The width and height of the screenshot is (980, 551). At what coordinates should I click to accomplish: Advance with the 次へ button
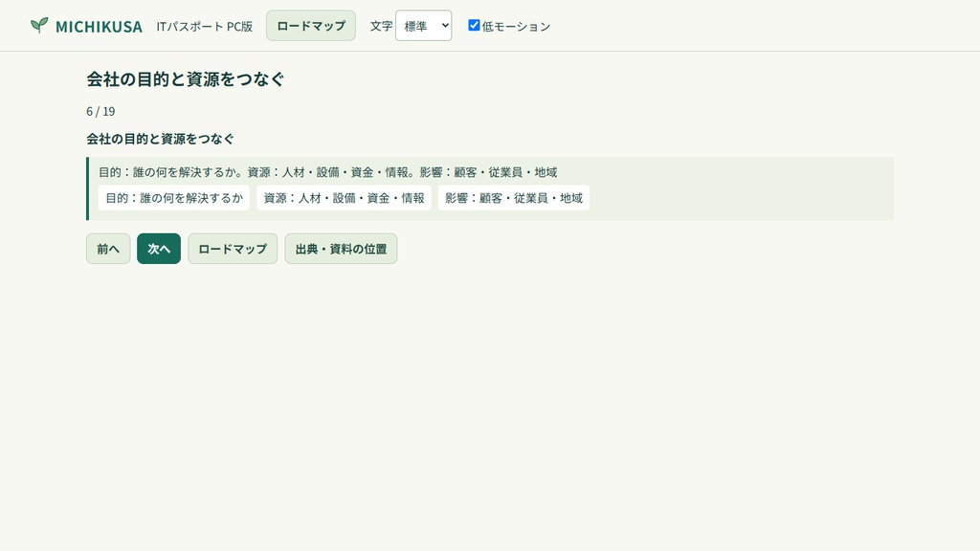pos(159,249)
